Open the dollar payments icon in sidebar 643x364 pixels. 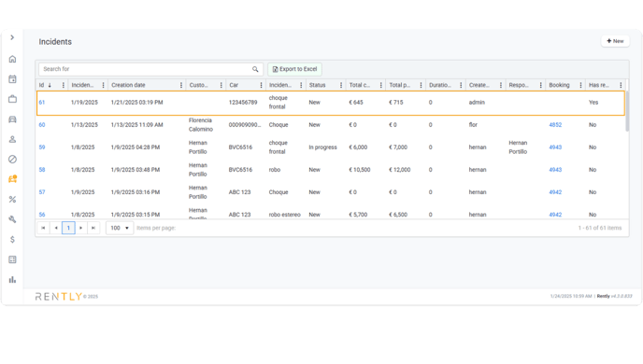click(12, 240)
